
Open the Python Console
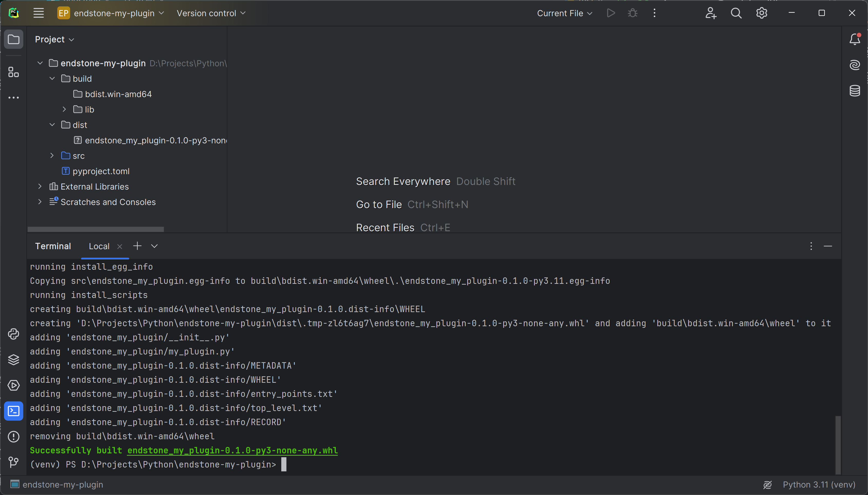click(14, 334)
